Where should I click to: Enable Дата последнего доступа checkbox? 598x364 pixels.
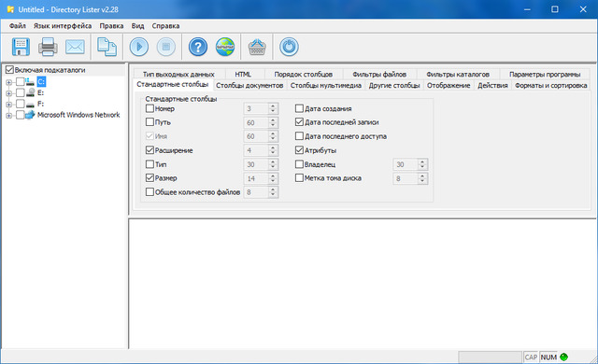[x=299, y=136]
